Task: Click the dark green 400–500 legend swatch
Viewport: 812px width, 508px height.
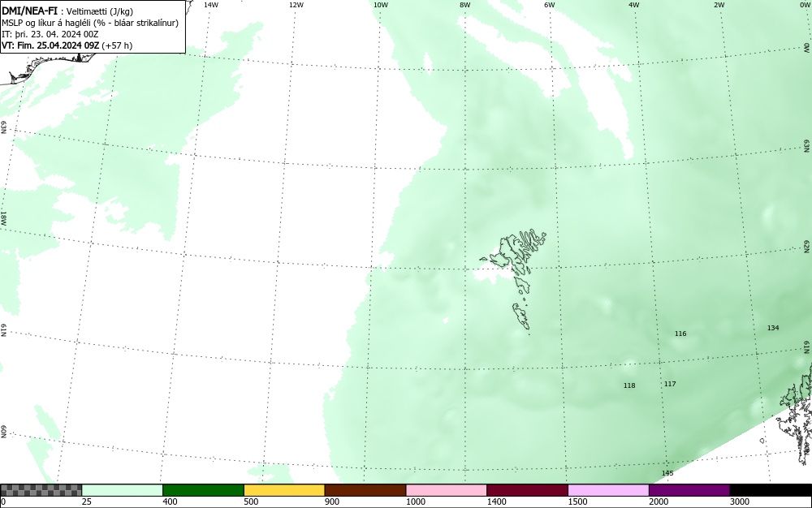Action: [x=204, y=490]
